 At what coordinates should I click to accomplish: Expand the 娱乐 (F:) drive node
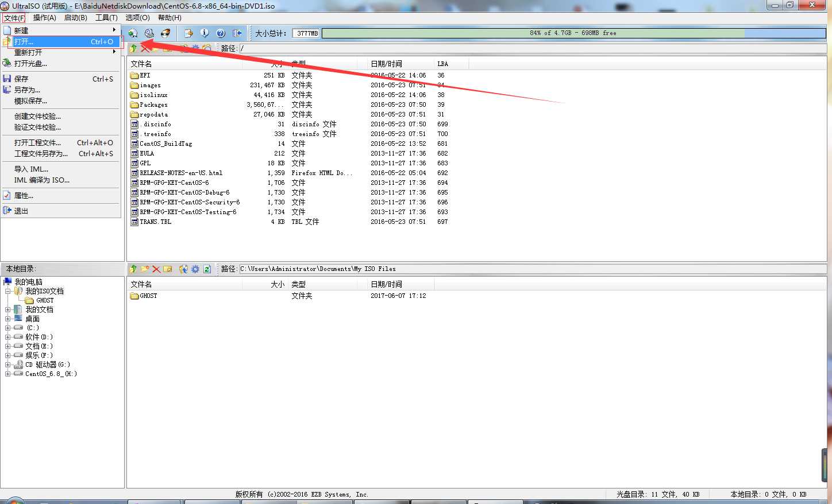point(8,355)
